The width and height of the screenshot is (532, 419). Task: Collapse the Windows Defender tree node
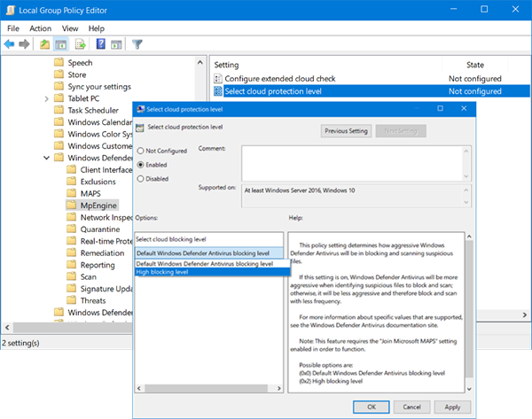pos(46,159)
